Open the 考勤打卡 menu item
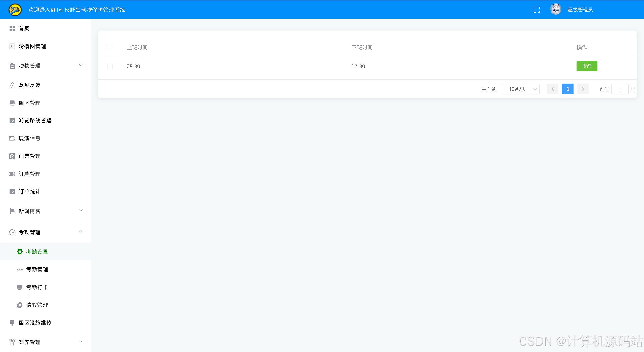Screen dimensions: 644x352 tap(45, 287)
